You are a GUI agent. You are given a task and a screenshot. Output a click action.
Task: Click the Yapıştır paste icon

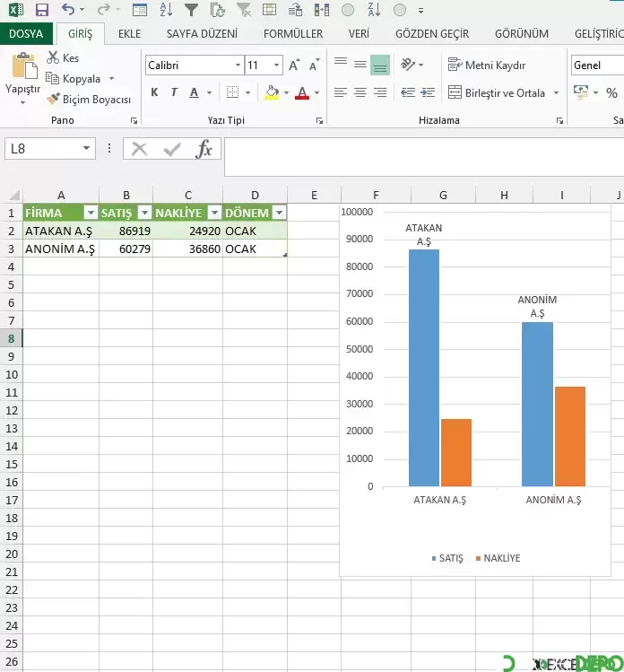tap(23, 65)
